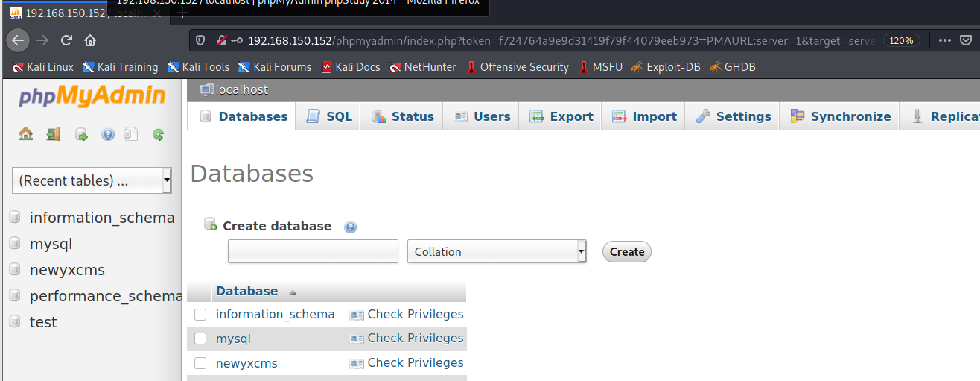
Task: Click database icon next to mysql in sidebar
Action: (15, 244)
